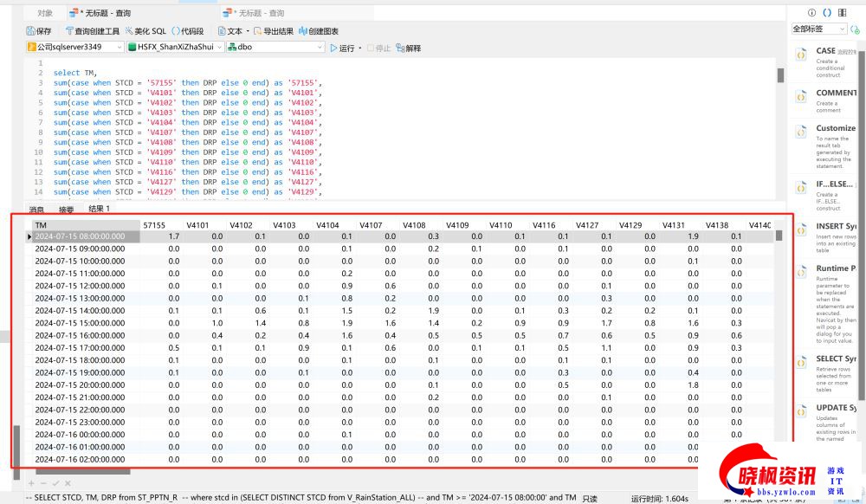Click the Text (文本) toolbar button
This screenshot has height=504, width=866.
click(x=230, y=31)
